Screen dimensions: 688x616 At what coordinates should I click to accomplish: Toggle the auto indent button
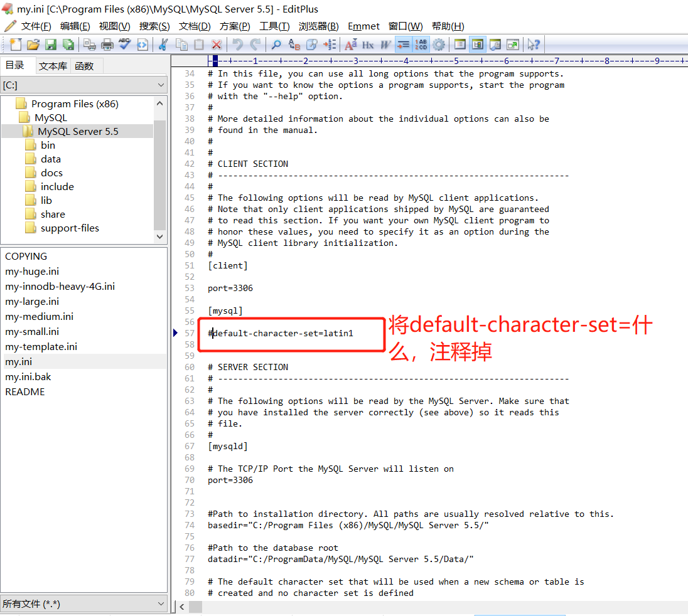tap(403, 45)
